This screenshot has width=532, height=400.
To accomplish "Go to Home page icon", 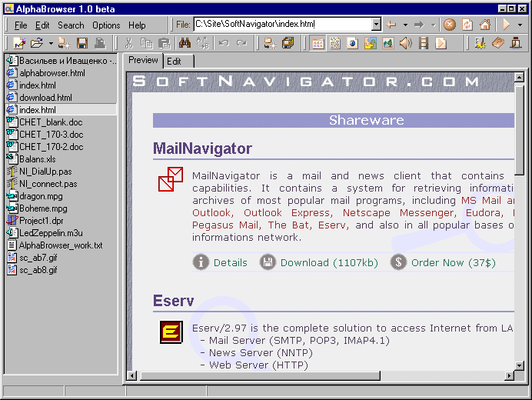I will click(484, 25).
